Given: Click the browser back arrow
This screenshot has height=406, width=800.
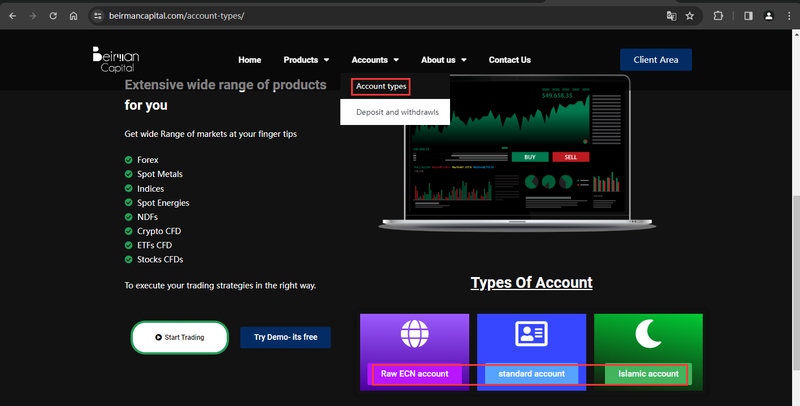Looking at the screenshot, I should click(x=12, y=16).
